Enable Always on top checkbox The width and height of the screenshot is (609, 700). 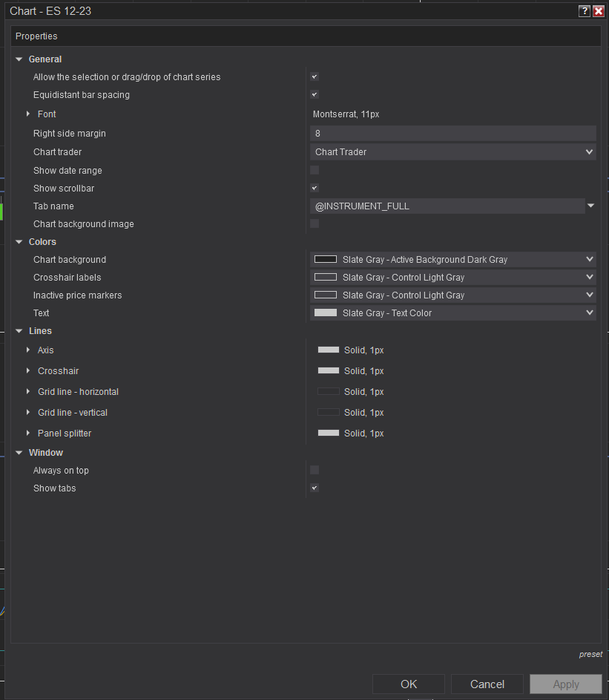tap(315, 471)
